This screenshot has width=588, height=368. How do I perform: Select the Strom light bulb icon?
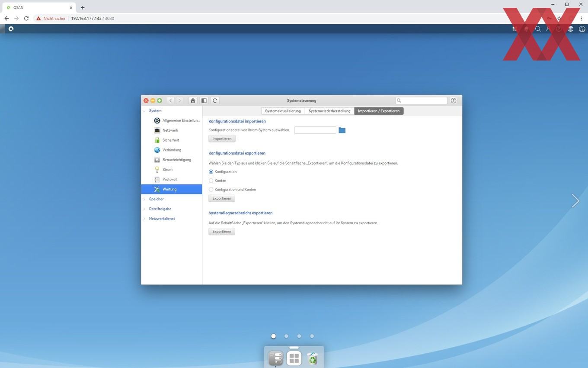tap(157, 169)
